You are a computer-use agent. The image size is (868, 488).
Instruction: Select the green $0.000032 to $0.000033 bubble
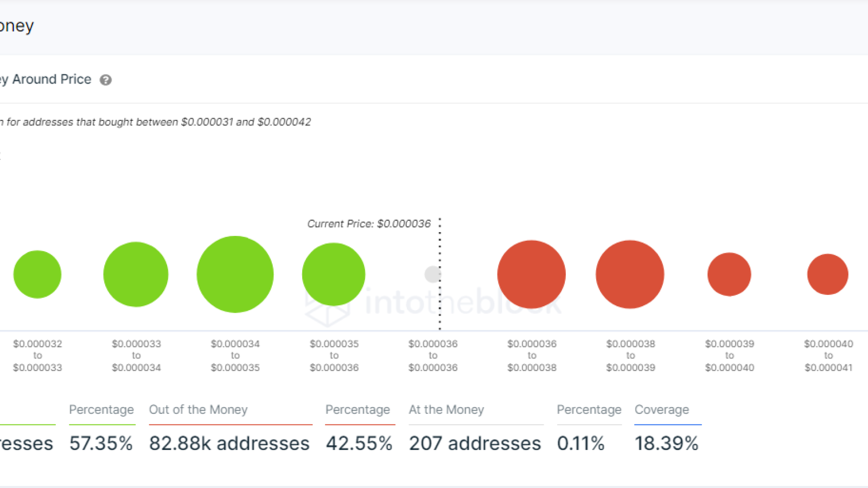tap(37, 274)
